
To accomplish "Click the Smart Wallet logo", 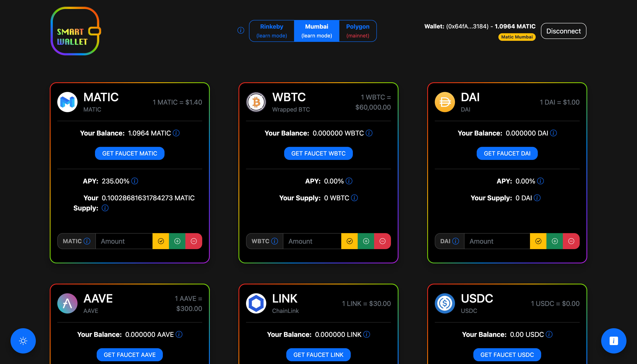I will pos(75,31).
